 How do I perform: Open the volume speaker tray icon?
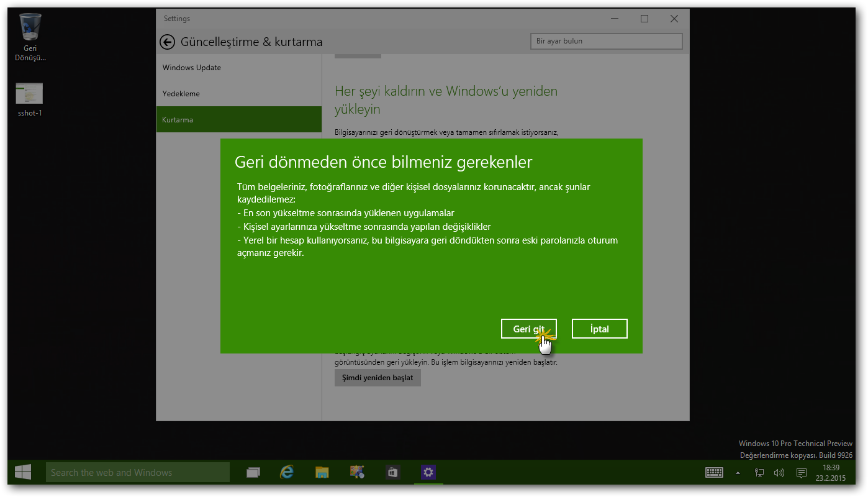779,473
